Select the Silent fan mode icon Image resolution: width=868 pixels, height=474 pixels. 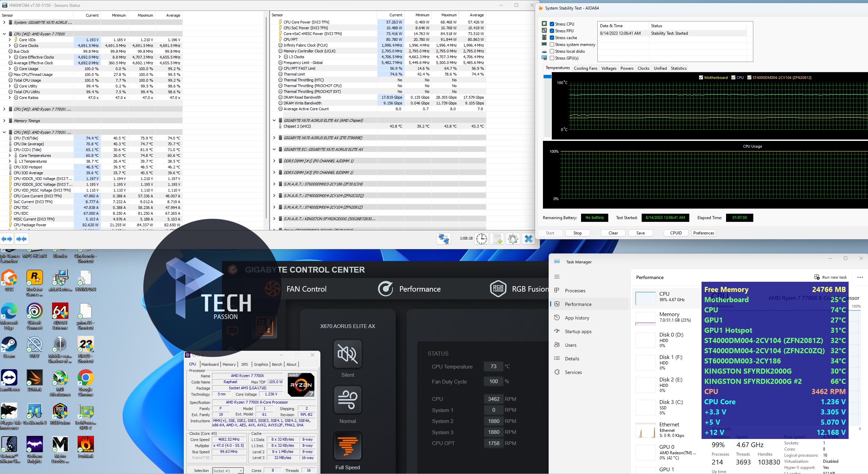(347, 354)
